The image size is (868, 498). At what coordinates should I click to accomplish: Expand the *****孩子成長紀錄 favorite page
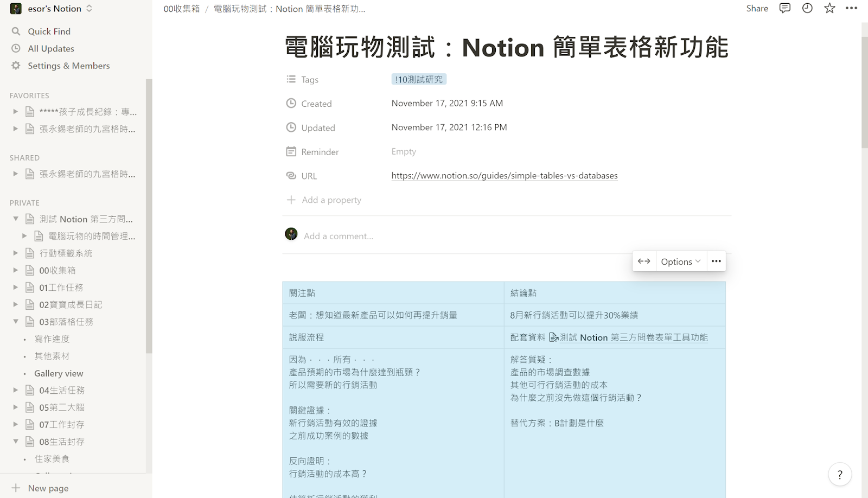[x=16, y=112]
